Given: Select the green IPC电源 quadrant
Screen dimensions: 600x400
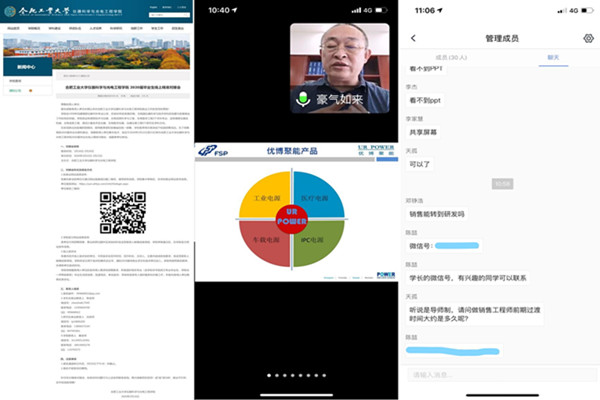Looking at the screenshot, I should 320,241.
